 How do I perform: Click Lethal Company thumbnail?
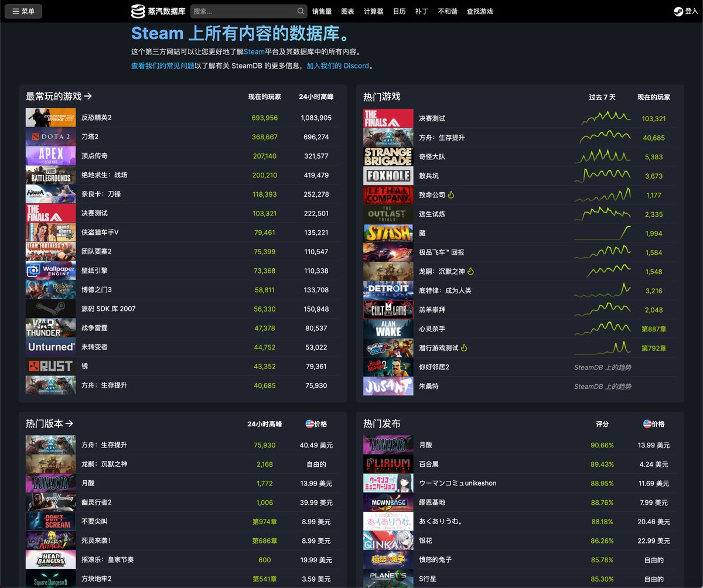click(388, 194)
